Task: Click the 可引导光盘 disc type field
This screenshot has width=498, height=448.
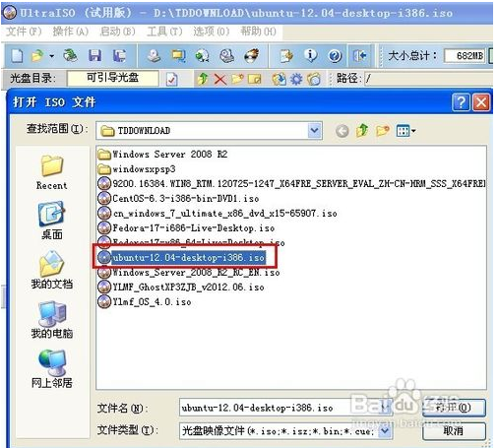Action: [x=113, y=78]
